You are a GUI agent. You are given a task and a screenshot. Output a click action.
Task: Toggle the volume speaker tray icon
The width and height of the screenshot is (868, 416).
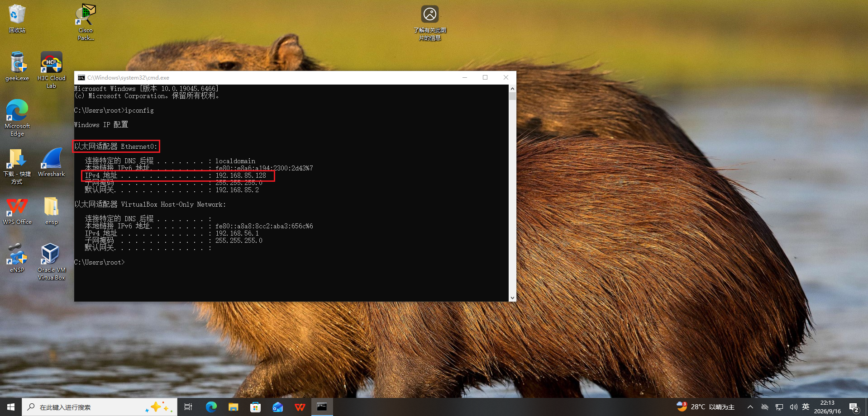793,407
